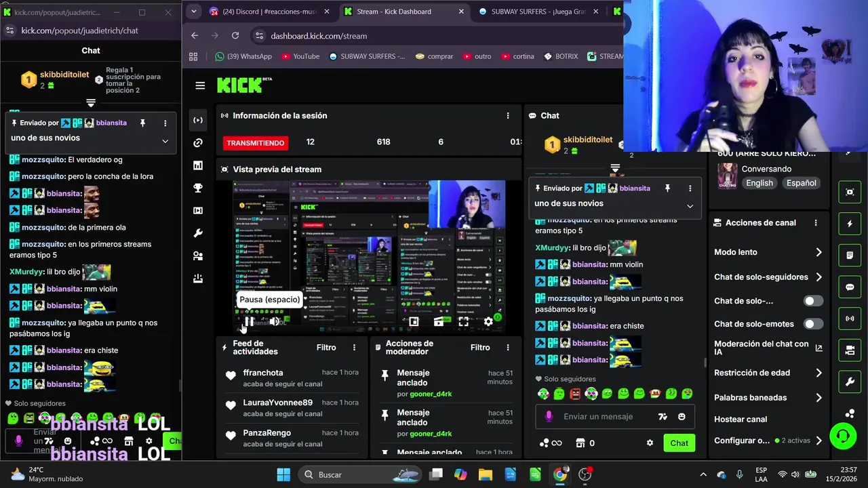This screenshot has height=488, width=868.
Task: Select Stream - Kick Dashboard browser tab
Action: [x=405, y=12]
